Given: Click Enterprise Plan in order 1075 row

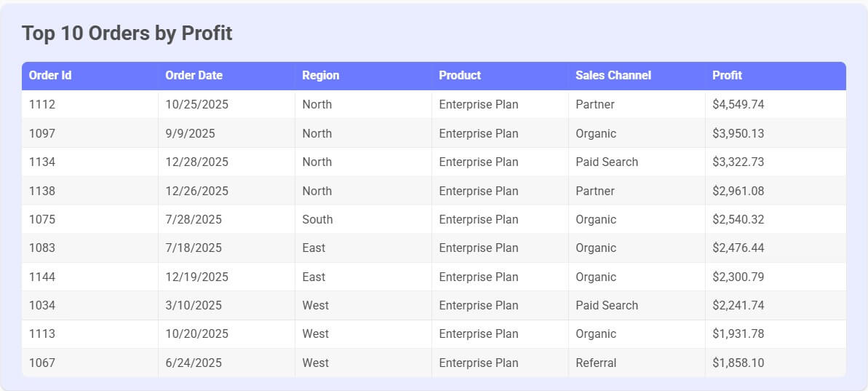Looking at the screenshot, I should pyautogui.click(x=479, y=219).
